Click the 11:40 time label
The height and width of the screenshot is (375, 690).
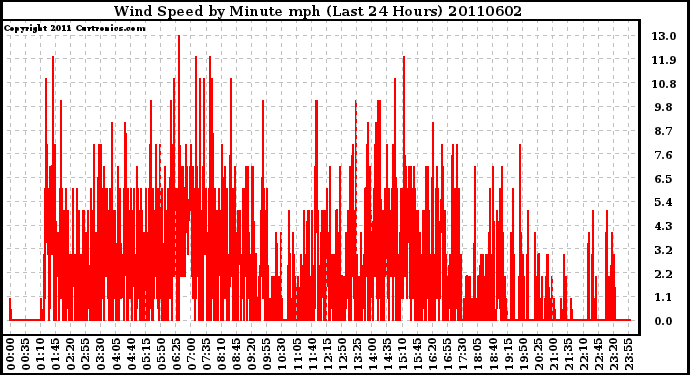(x=312, y=355)
